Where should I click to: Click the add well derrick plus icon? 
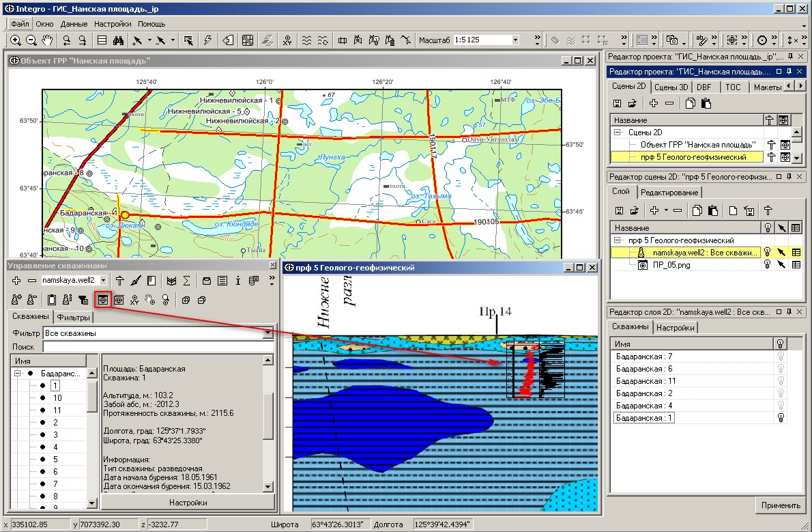click(16, 299)
